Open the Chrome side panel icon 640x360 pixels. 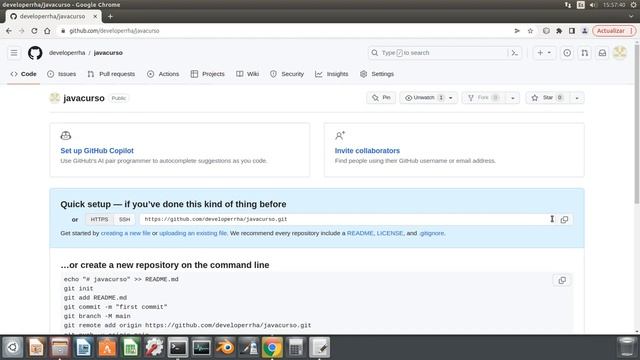572,31
